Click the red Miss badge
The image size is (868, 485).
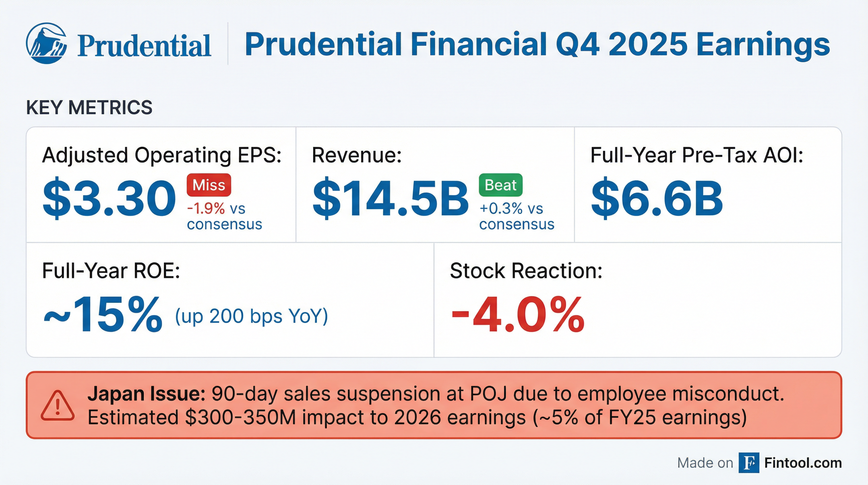[x=209, y=185]
